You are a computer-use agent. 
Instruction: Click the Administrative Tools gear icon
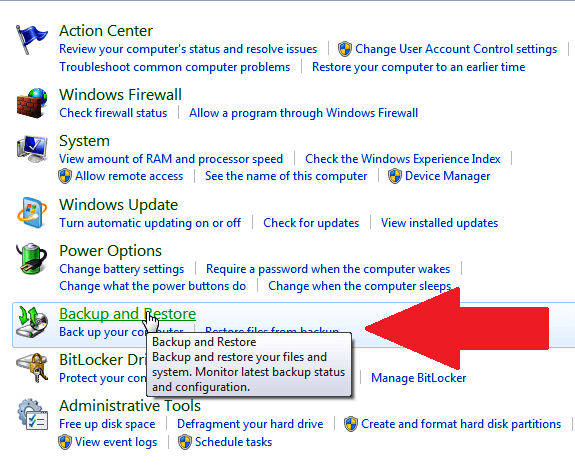[x=33, y=414]
